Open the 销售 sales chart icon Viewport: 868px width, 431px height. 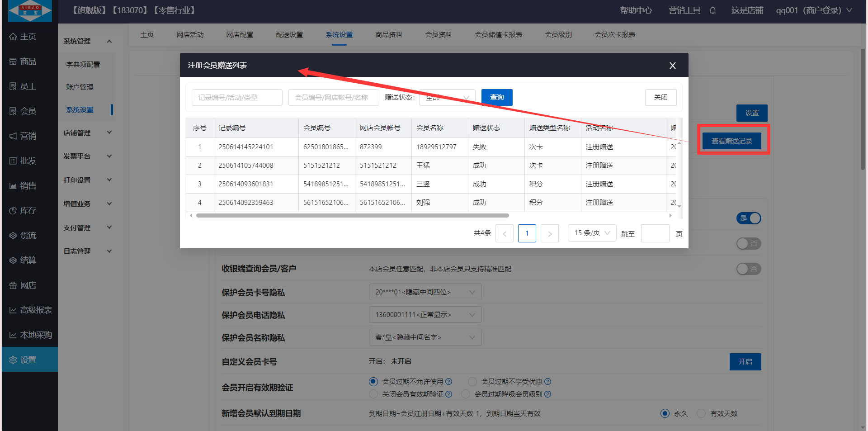coord(13,186)
